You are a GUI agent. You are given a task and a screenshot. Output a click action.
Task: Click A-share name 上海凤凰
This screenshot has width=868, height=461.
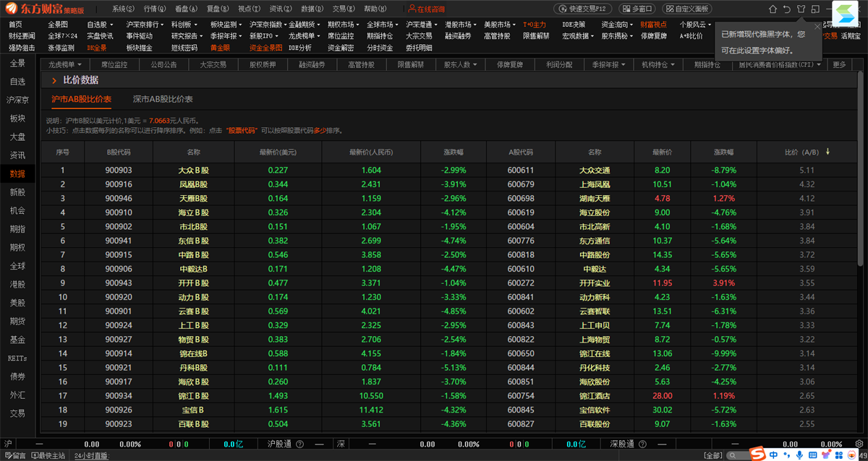coord(595,184)
